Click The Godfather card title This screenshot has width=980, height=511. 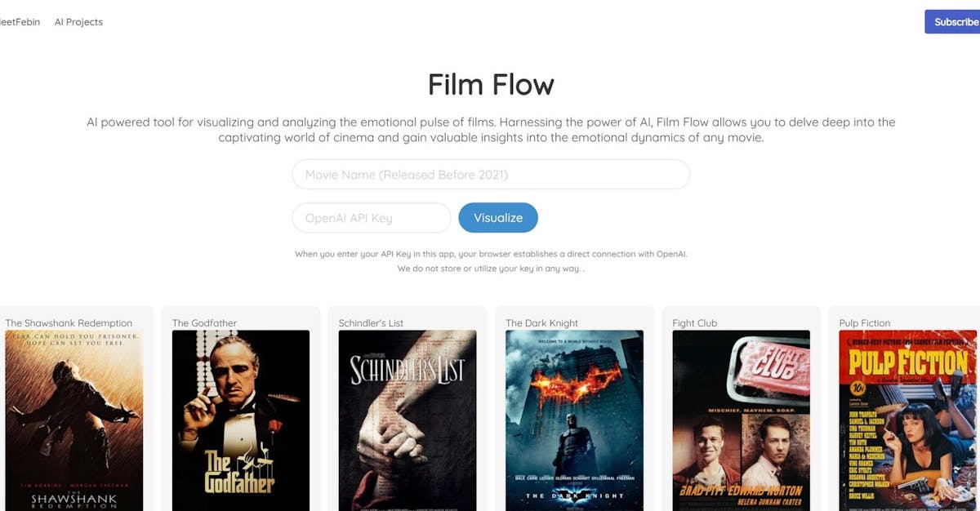[204, 323]
